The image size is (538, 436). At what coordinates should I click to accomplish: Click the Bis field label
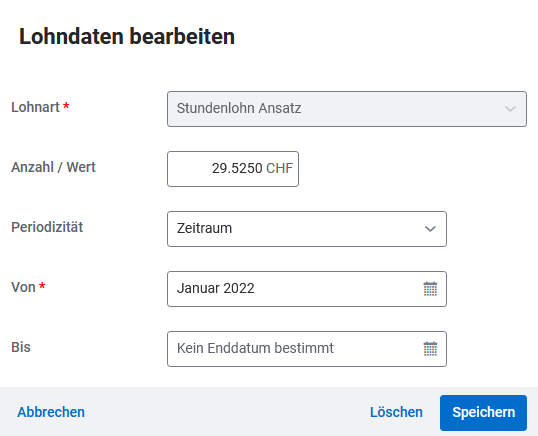point(21,347)
